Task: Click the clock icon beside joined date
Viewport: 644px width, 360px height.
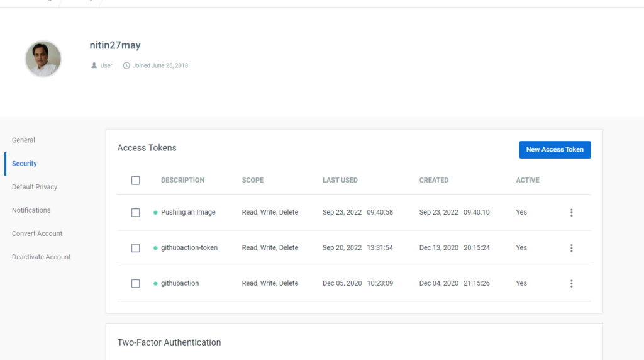Action: [x=126, y=65]
